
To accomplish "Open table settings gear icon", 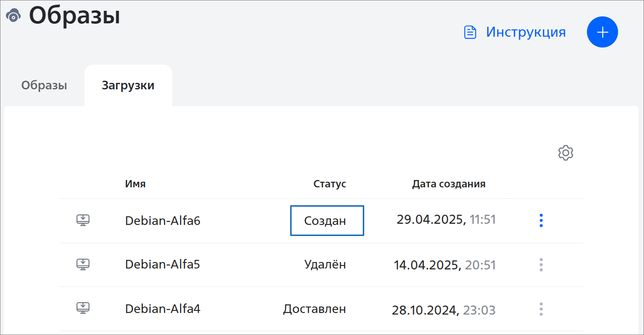I will click(x=566, y=153).
